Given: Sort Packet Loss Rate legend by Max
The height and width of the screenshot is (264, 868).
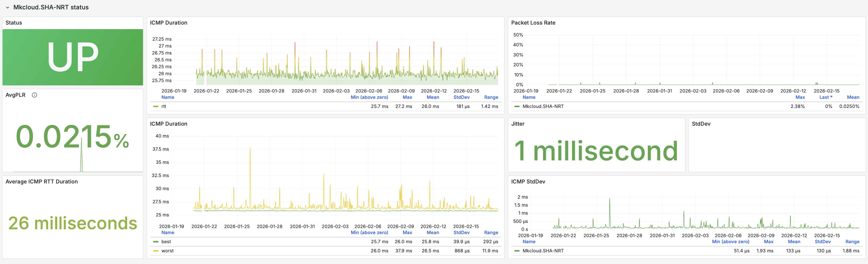Looking at the screenshot, I should pyautogui.click(x=800, y=97).
